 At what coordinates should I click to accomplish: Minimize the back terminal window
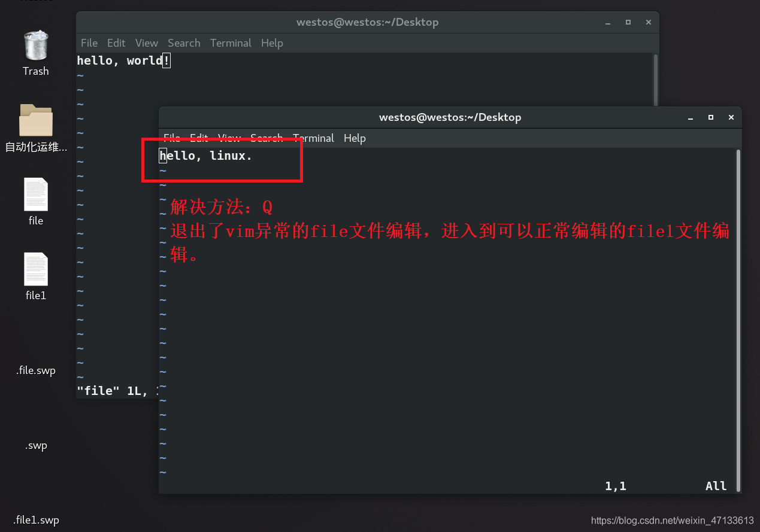(x=608, y=22)
